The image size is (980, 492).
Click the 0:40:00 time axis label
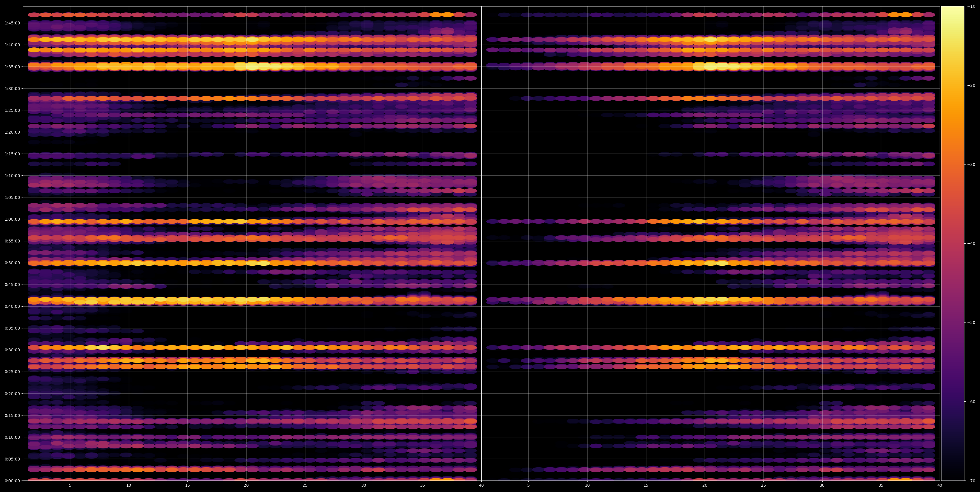click(x=12, y=306)
